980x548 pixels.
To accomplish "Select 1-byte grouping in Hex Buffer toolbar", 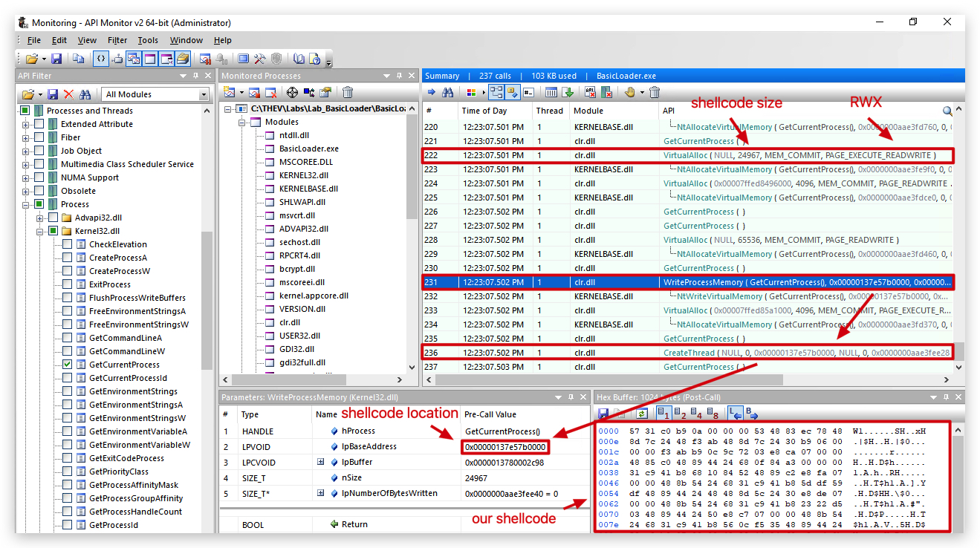I will pyautogui.click(x=664, y=413).
